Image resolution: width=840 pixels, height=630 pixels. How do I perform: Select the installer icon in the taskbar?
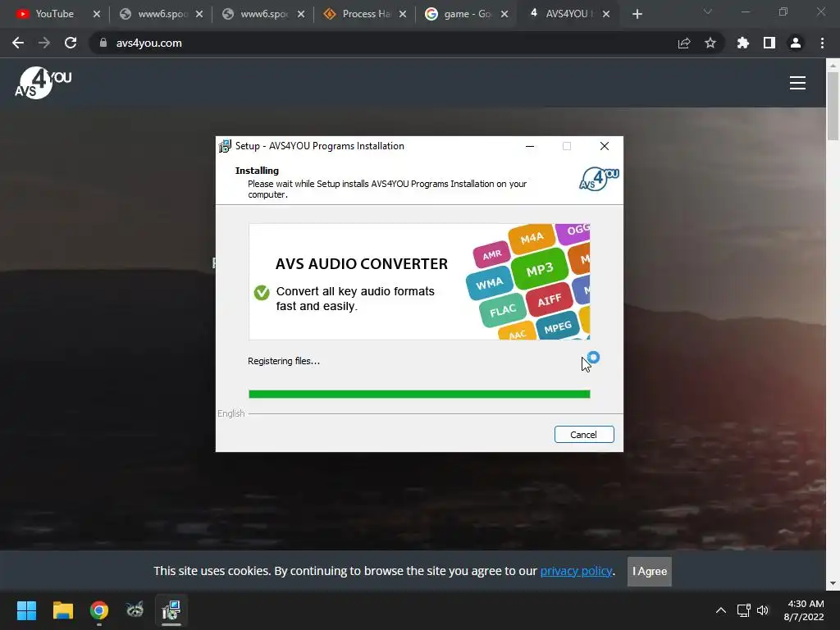(171, 609)
